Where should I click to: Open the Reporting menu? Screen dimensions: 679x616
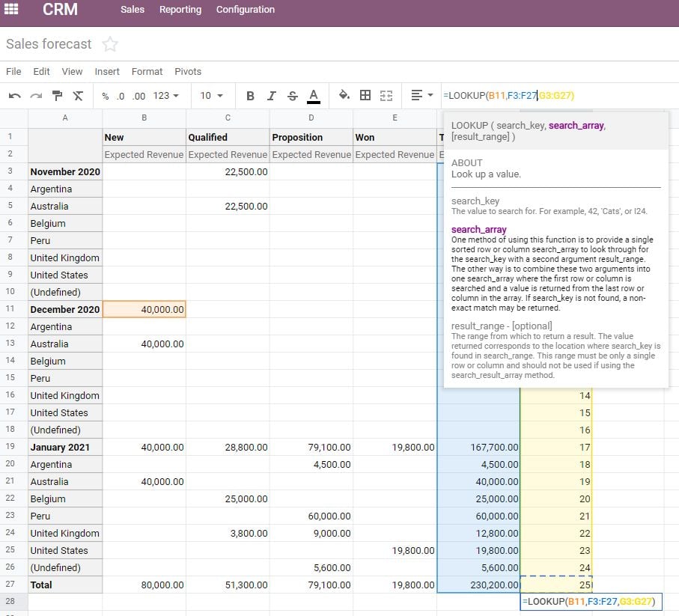point(179,10)
